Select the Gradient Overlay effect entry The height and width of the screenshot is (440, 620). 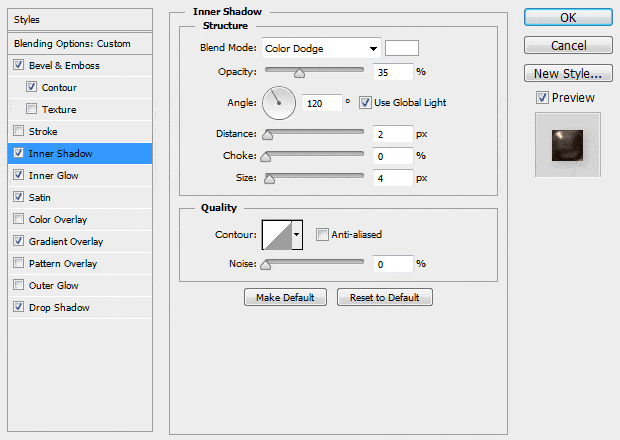tap(66, 242)
